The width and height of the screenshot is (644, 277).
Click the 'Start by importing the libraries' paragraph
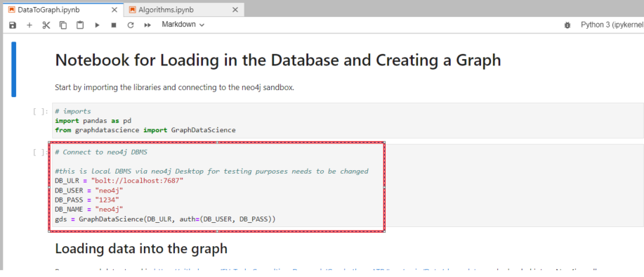175,88
